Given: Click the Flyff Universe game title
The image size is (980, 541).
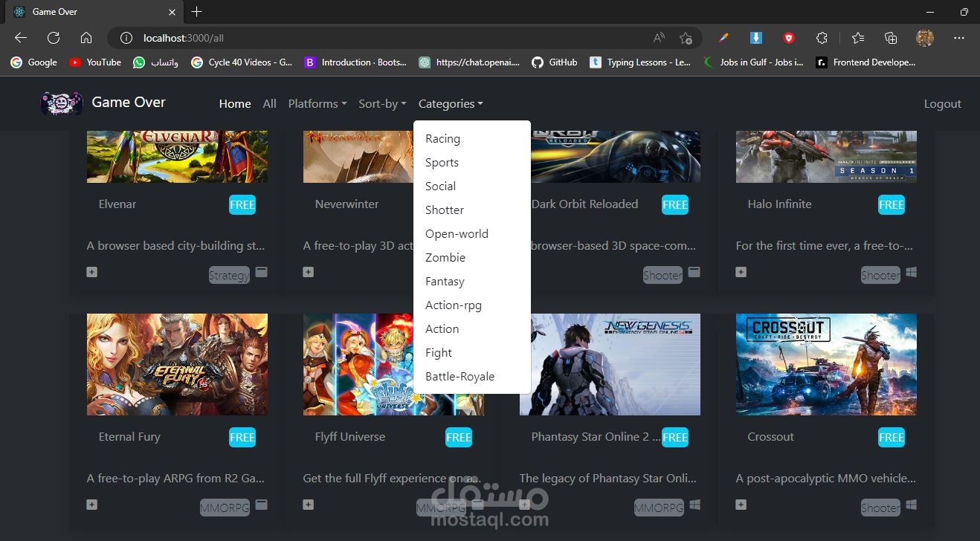Looking at the screenshot, I should point(350,437).
